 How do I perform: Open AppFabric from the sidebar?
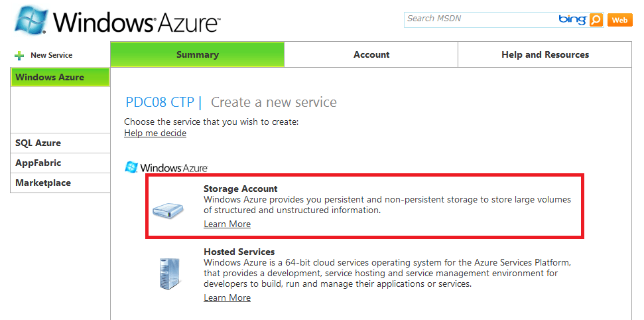pos(60,163)
